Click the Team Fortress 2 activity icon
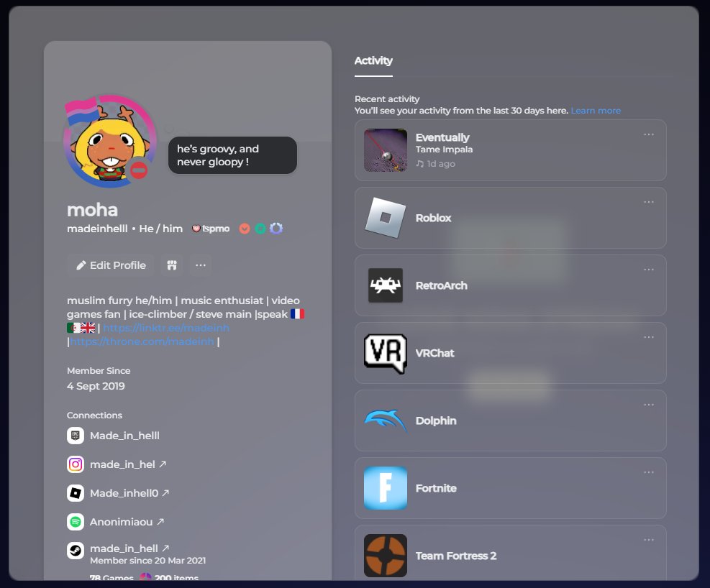 click(386, 556)
